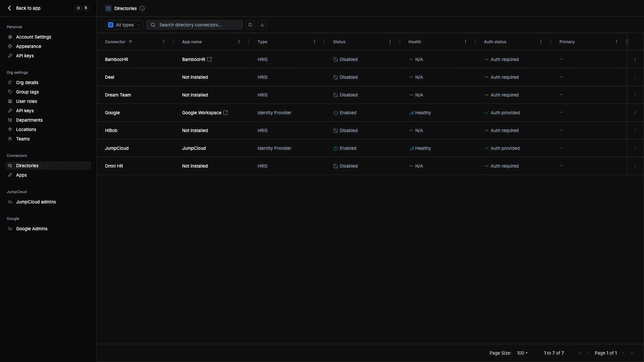Click the Directories header icon
644x362 pixels.
pos(108,8)
